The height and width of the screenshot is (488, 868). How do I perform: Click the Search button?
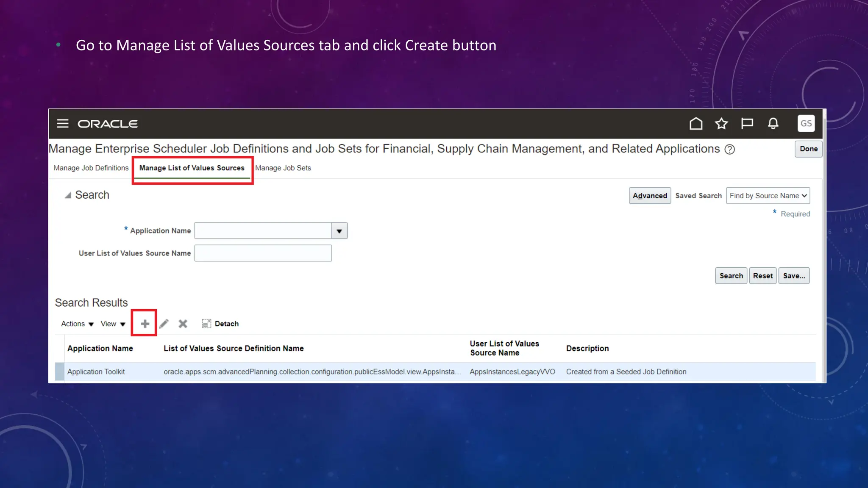point(731,276)
